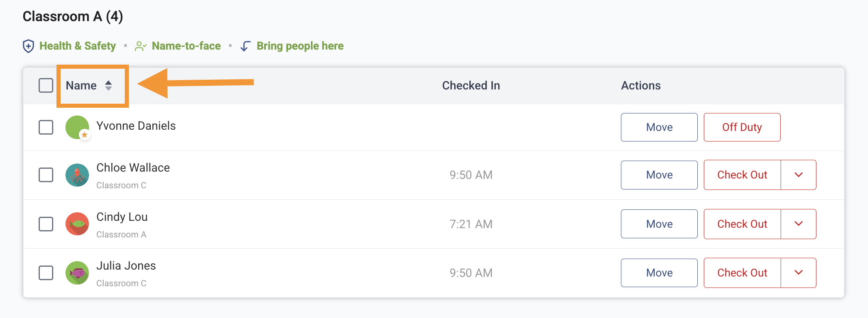Toggle the select-all checkbox in header
The width and height of the screenshot is (868, 318).
click(46, 85)
